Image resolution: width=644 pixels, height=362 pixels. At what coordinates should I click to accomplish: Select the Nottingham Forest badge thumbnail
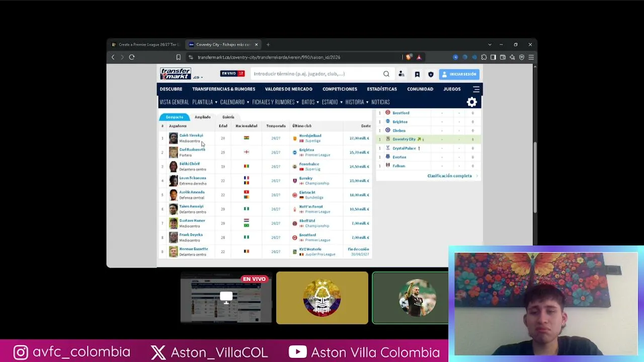click(322, 298)
